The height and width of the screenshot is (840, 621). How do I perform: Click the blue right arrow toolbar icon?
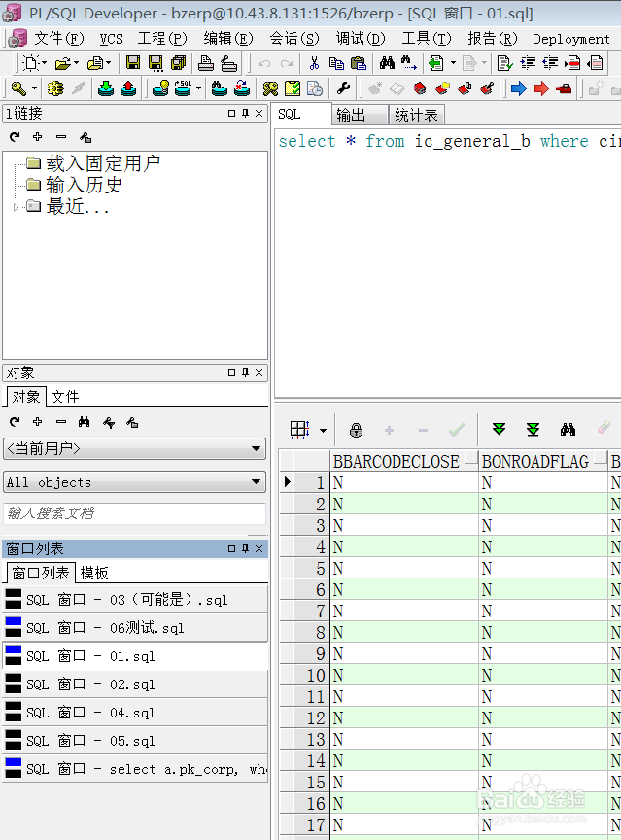tap(519, 88)
